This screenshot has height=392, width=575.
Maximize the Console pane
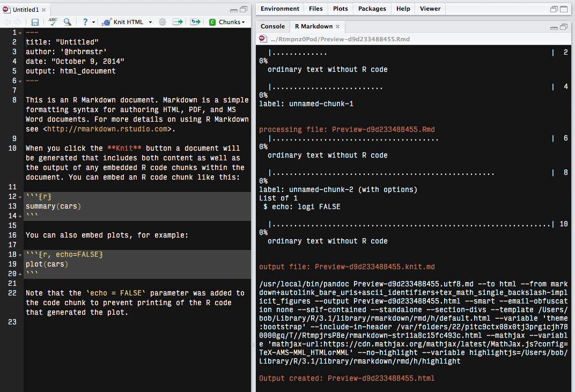pyautogui.click(x=564, y=27)
